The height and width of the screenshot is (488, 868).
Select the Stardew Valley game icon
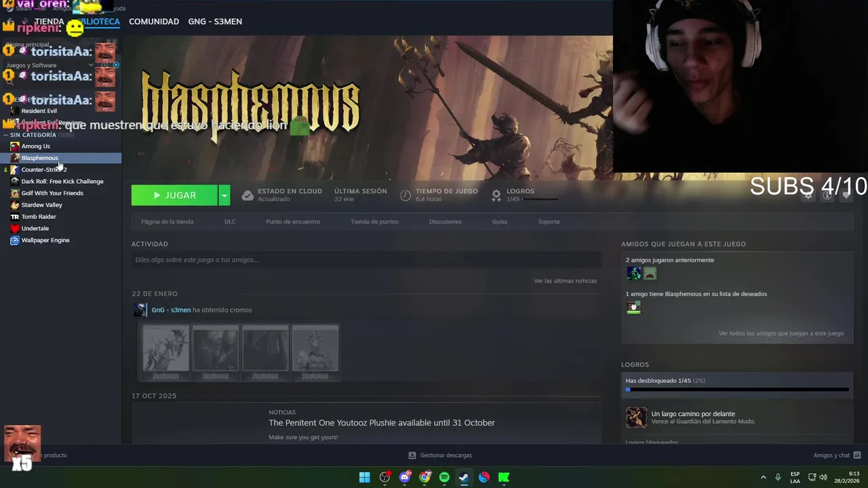14,205
